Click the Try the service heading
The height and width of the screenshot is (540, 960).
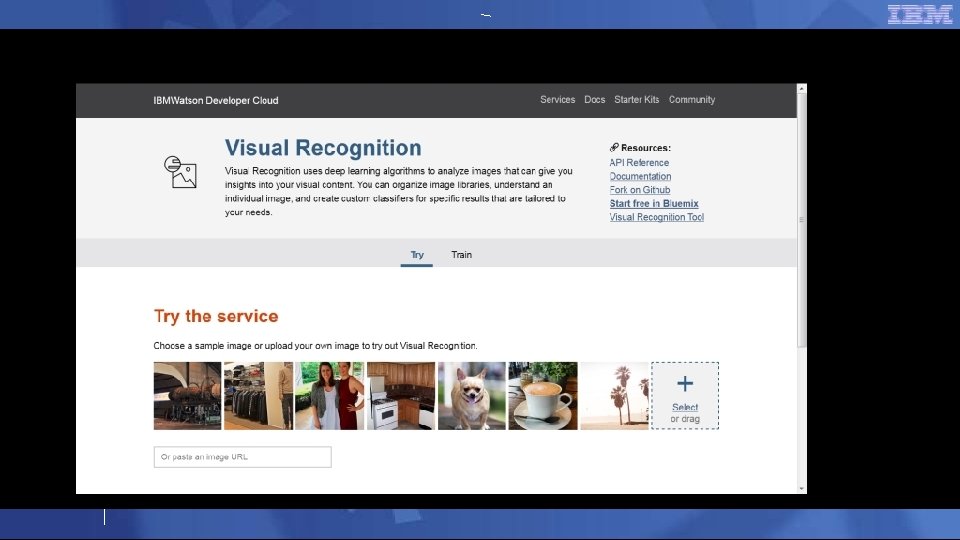[x=216, y=316]
